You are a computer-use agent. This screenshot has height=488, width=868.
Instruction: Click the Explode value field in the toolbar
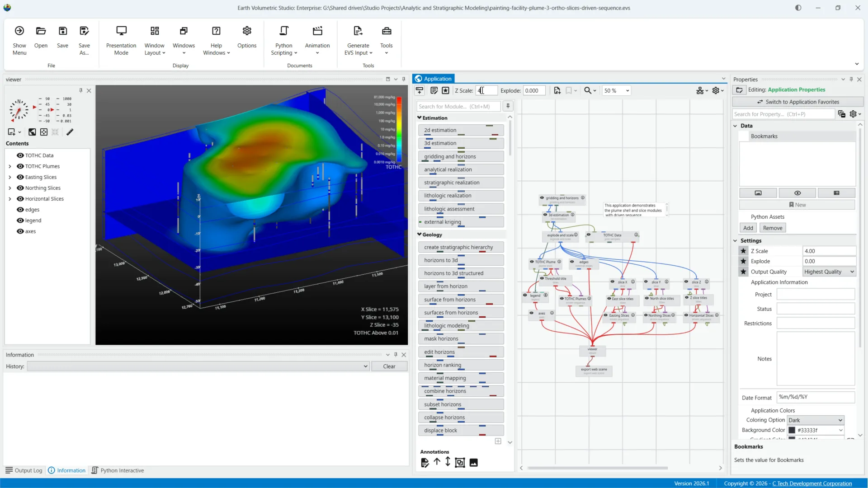(x=534, y=90)
